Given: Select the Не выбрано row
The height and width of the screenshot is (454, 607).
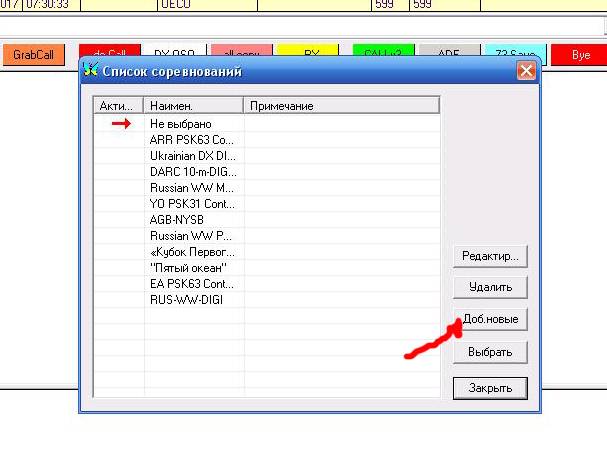Looking at the screenshot, I should [266, 124].
